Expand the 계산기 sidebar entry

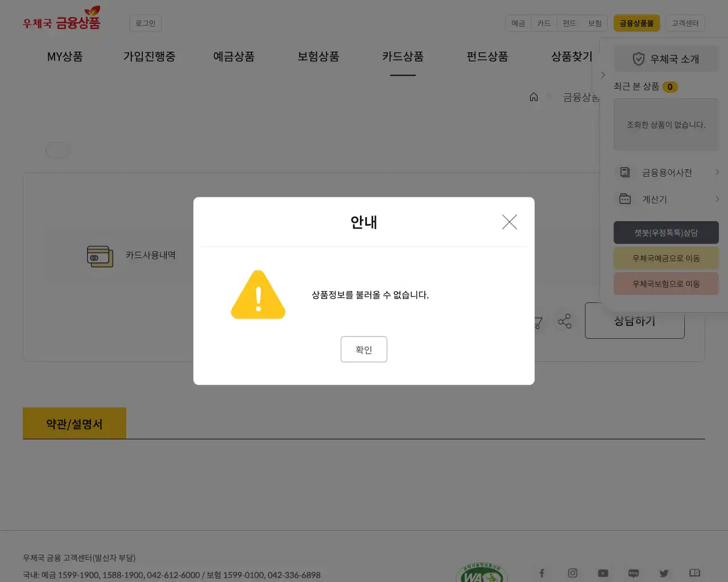click(x=716, y=199)
